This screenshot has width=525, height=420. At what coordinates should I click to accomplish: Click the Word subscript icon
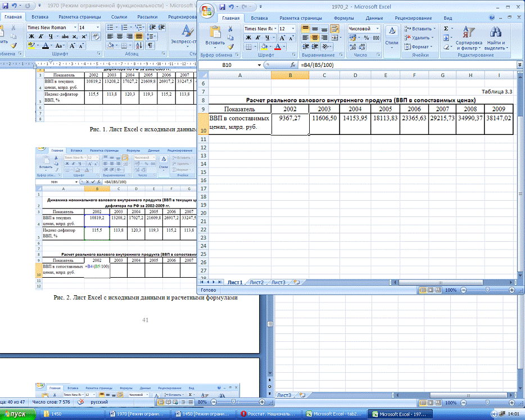click(x=75, y=37)
